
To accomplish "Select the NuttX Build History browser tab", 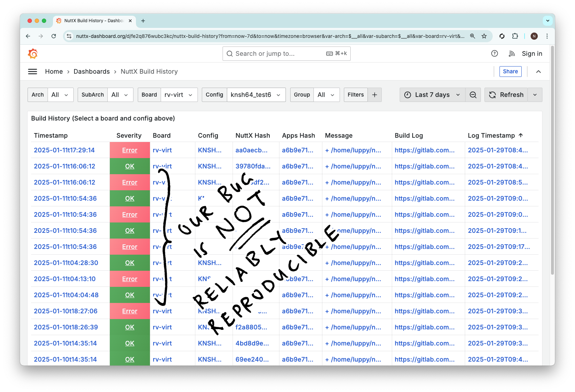I will tap(94, 21).
